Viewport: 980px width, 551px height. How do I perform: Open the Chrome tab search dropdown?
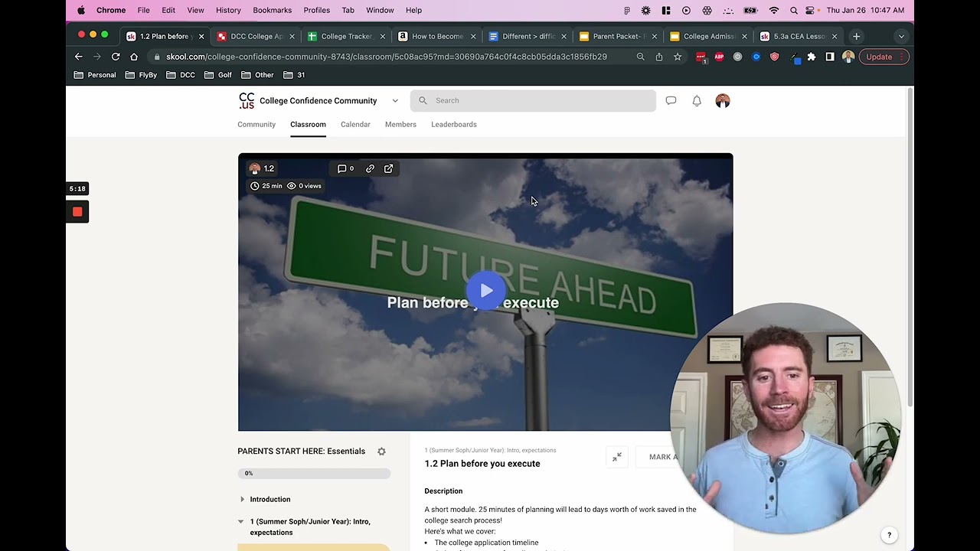[x=901, y=36]
